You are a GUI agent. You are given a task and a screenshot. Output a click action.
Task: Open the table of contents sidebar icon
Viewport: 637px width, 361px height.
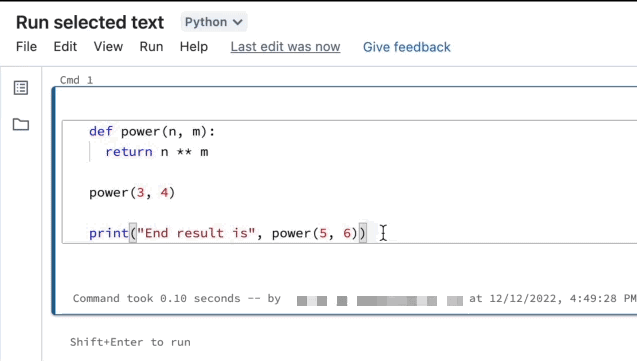tap(21, 88)
